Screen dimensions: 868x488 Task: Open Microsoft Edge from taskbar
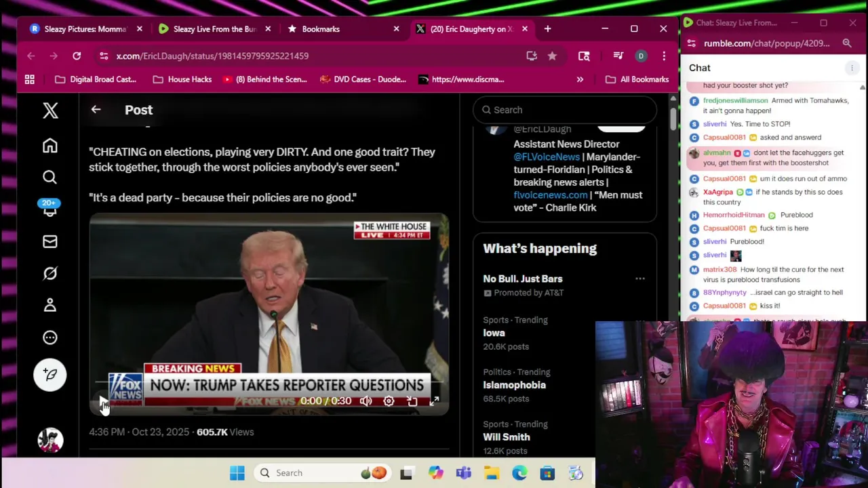(519, 473)
